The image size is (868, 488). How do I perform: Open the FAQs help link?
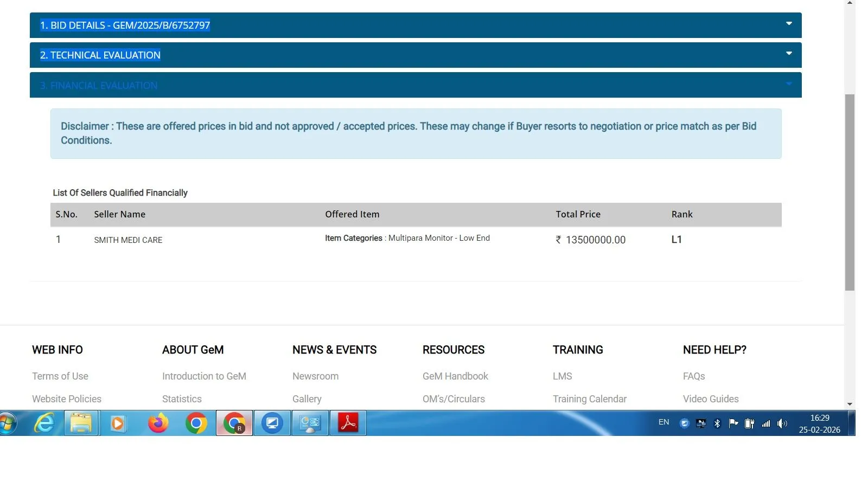[x=694, y=376]
